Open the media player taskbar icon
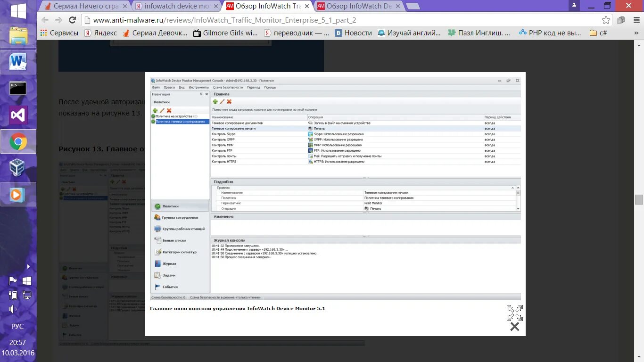Viewport: 644px width, 362px height. pyautogui.click(x=18, y=194)
